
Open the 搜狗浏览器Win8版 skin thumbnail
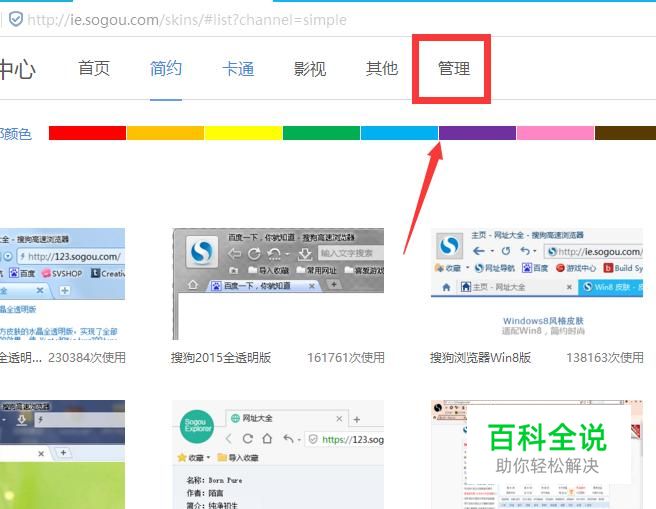point(537,284)
